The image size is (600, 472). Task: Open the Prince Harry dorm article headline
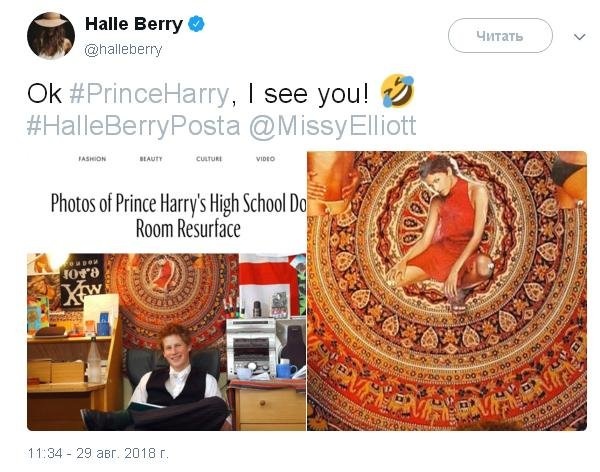tap(179, 216)
